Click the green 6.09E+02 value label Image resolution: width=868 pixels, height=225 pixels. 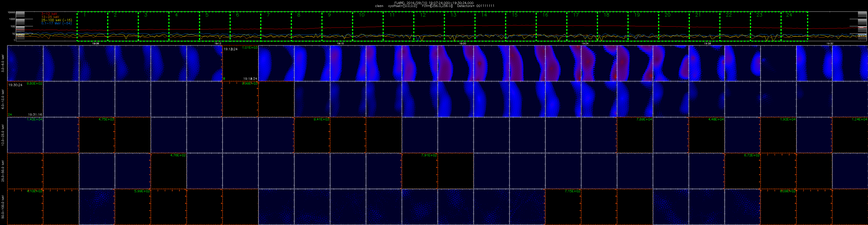coord(788,191)
